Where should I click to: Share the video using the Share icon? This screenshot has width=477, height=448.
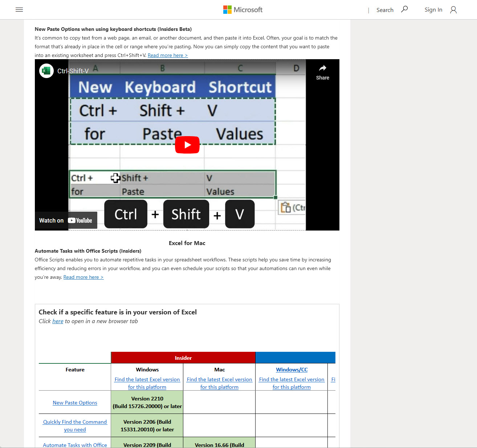(322, 71)
